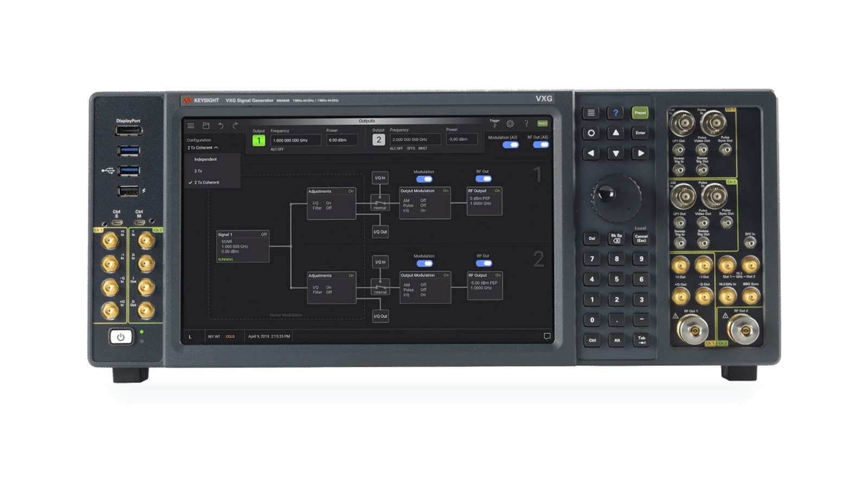Open channel 2 I/Q Out block
The width and height of the screenshot is (868, 488).
380,316
